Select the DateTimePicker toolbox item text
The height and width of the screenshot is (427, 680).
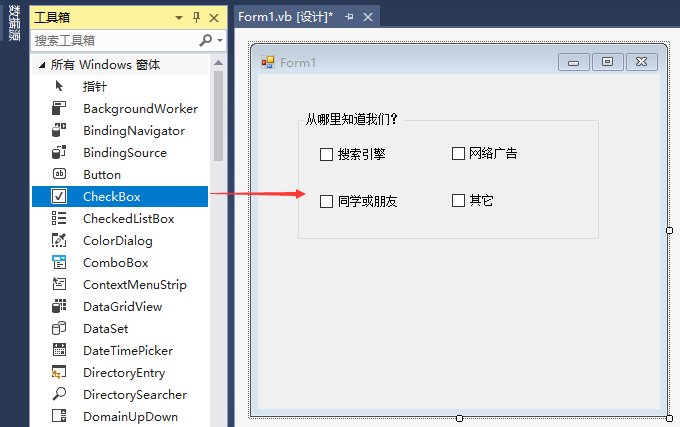tap(128, 350)
